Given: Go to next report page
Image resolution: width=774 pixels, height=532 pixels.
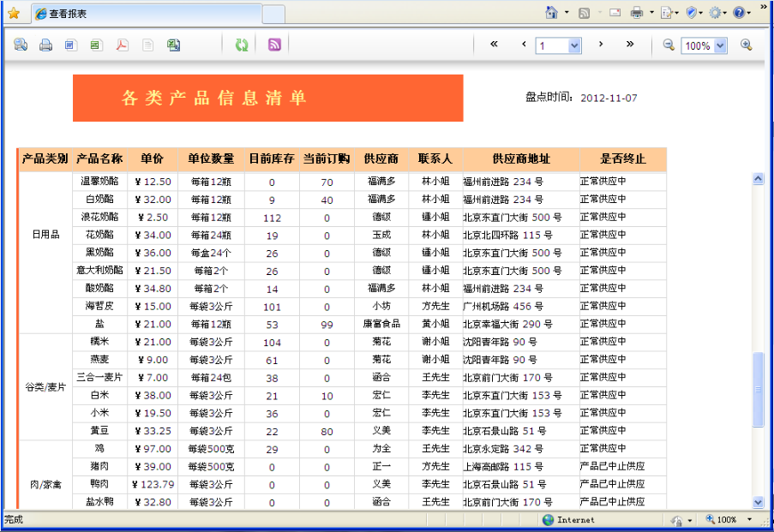Looking at the screenshot, I should point(601,44).
